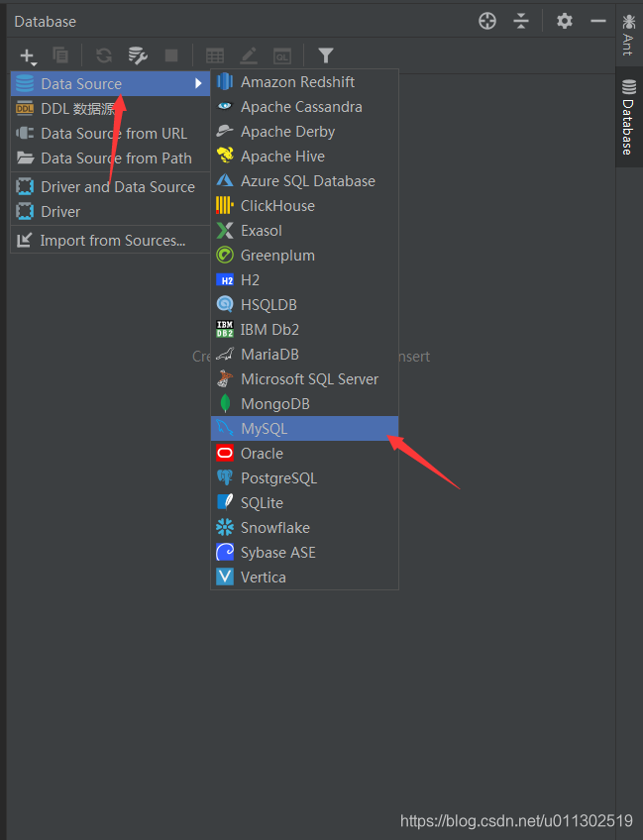The height and width of the screenshot is (840, 643).
Task: Select Amazon Redshift data source
Action: point(304,82)
